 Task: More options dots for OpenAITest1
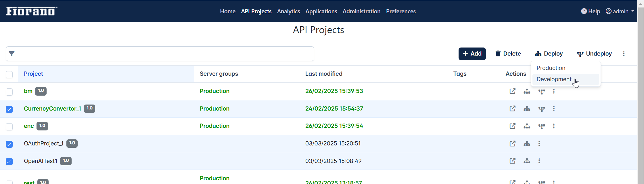tap(539, 161)
